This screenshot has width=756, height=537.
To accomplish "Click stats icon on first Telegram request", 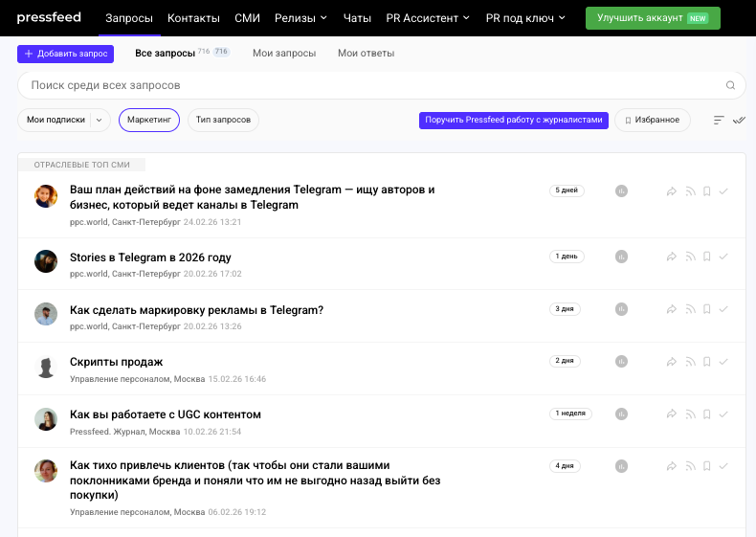I will [x=621, y=191].
